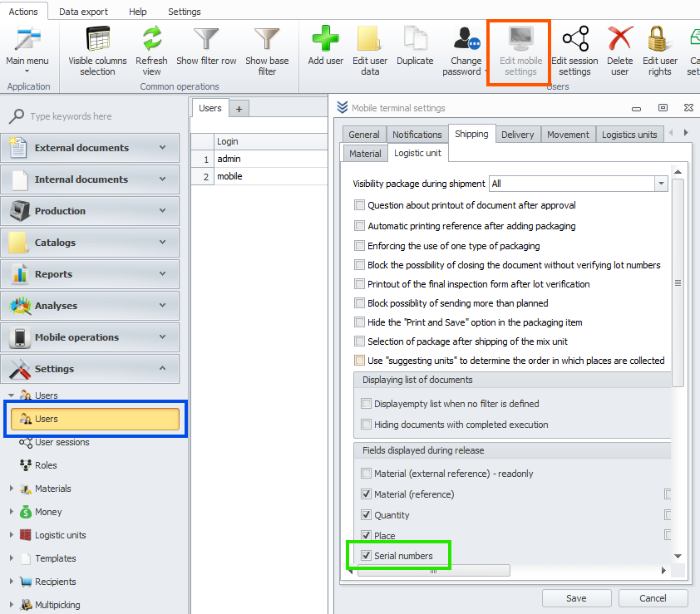The height and width of the screenshot is (614, 700).
Task: Open Edit session settings
Action: tap(574, 50)
